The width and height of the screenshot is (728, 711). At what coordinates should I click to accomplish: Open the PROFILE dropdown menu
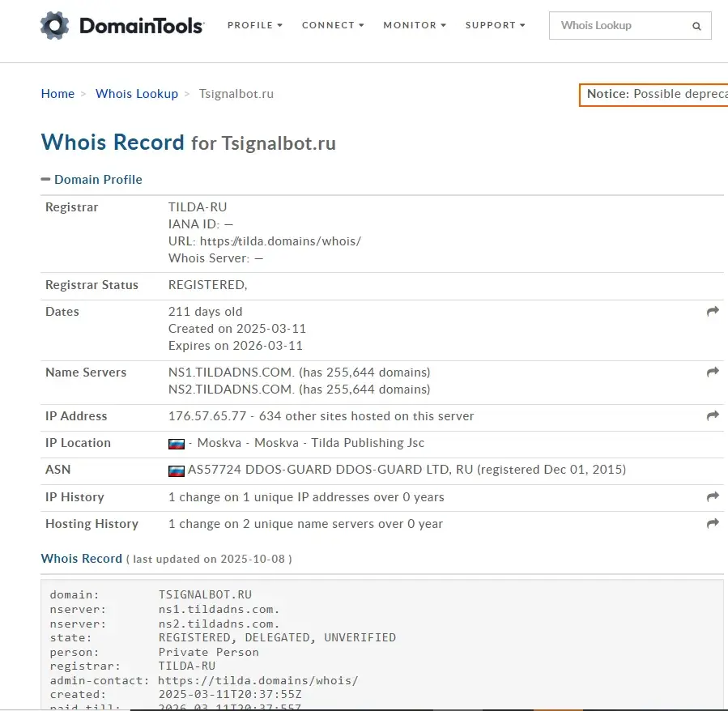(255, 25)
